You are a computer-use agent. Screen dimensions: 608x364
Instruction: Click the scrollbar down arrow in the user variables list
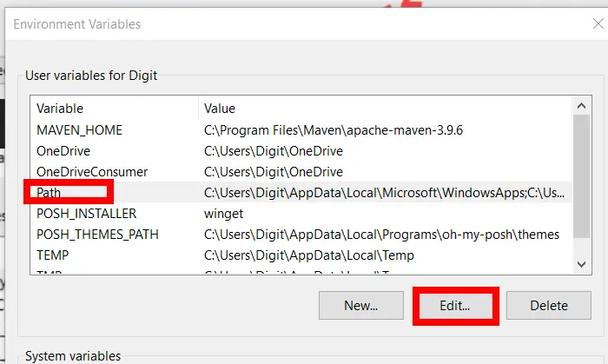pos(581,263)
